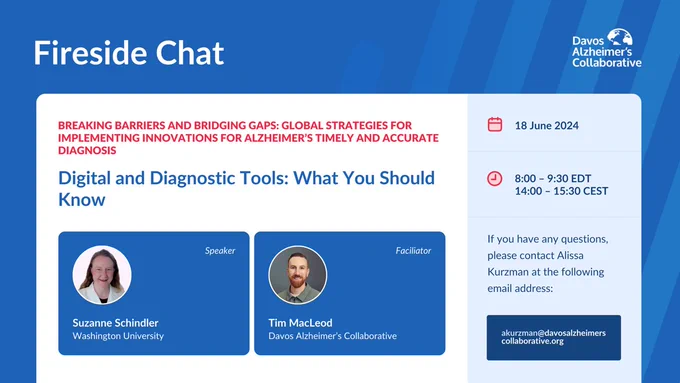Click the name 'Suzanne Schindler'
Viewport: 680px width, 383px height.
(x=115, y=323)
